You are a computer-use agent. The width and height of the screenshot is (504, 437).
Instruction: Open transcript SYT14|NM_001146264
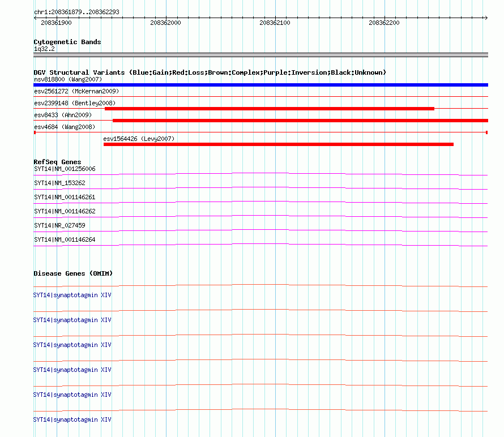[x=65, y=239]
